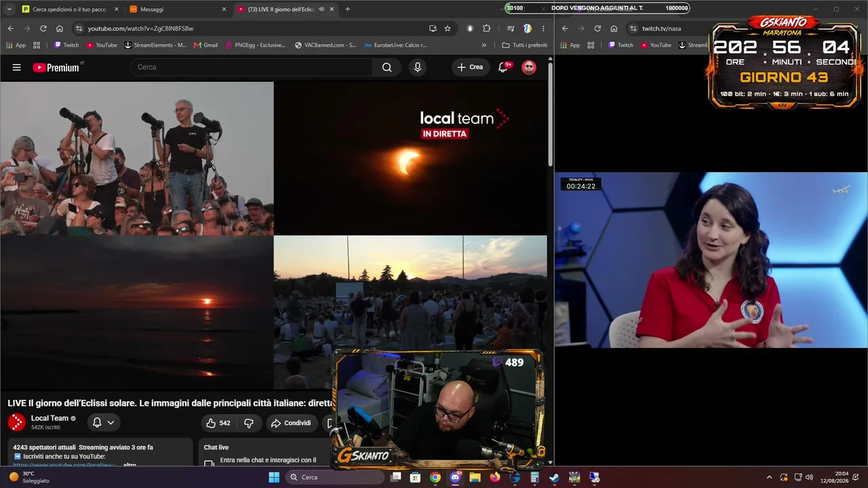Switch to the Messaggi tab
The height and width of the screenshot is (488, 868).
point(178,9)
